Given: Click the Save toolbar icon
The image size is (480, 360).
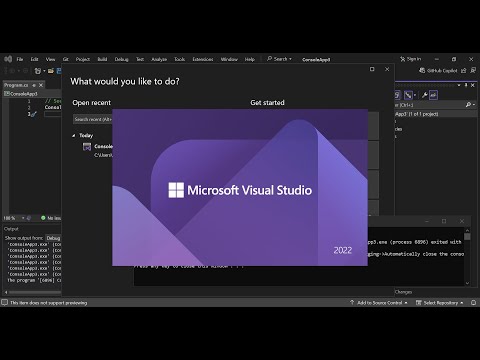Looking at the screenshot, I should click(x=59, y=71).
